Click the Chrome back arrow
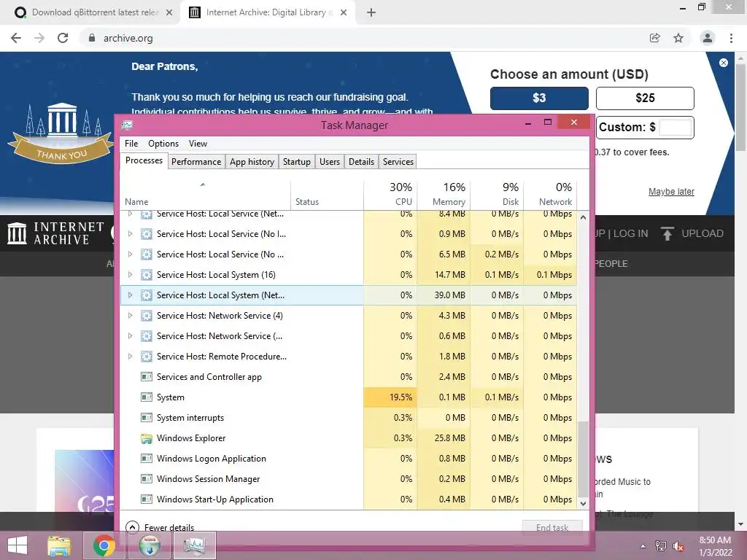Viewport: 747px width, 560px height. (x=16, y=38)
